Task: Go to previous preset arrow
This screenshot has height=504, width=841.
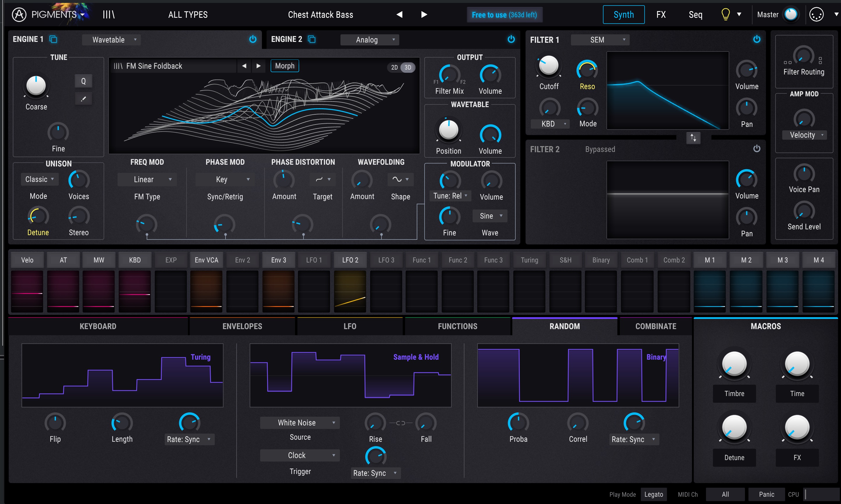Action: pos(399,15)
